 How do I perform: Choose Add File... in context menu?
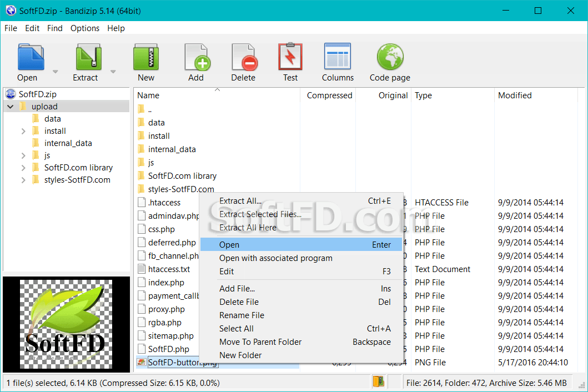(301, 289)
